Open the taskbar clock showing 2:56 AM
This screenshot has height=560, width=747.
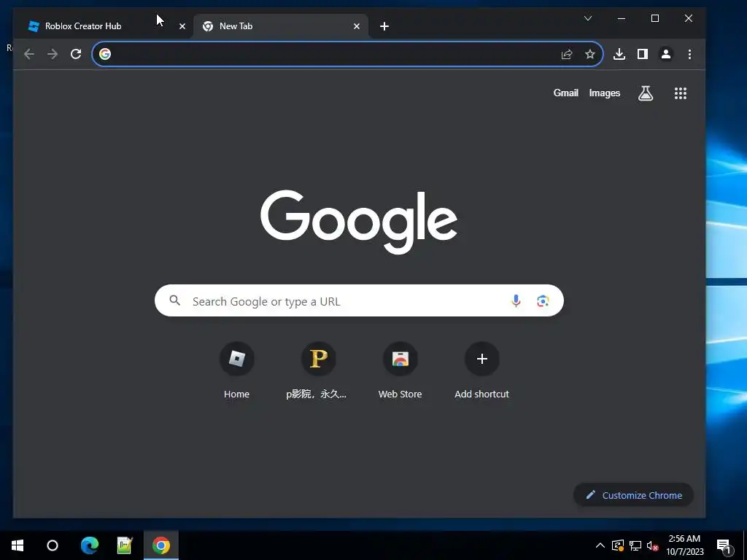(x=684, y=545)
